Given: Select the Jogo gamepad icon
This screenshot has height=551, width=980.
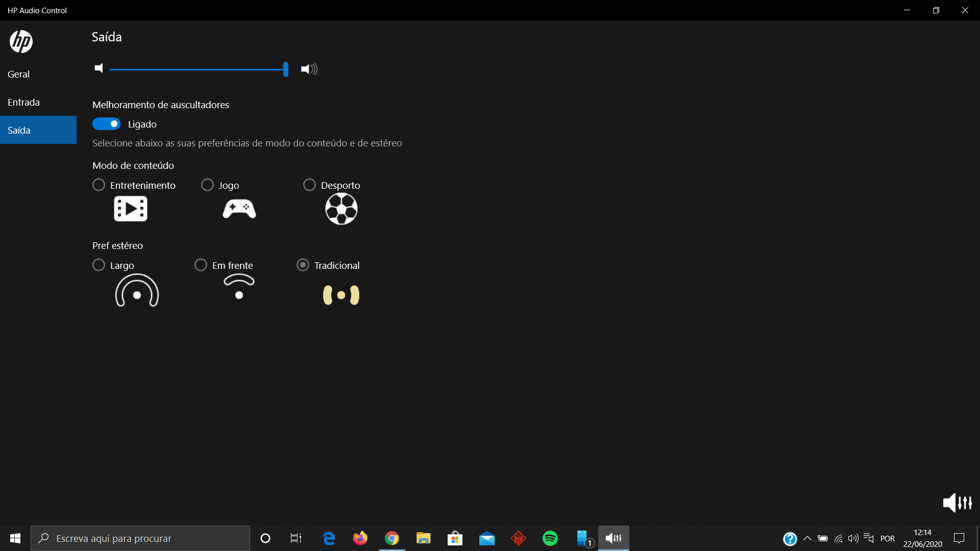Looking at the screenshot, I should (239, 209).
